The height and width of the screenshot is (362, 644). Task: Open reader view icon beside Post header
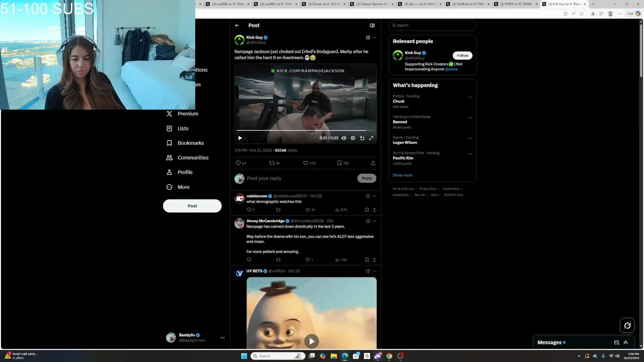pos(372,25)
